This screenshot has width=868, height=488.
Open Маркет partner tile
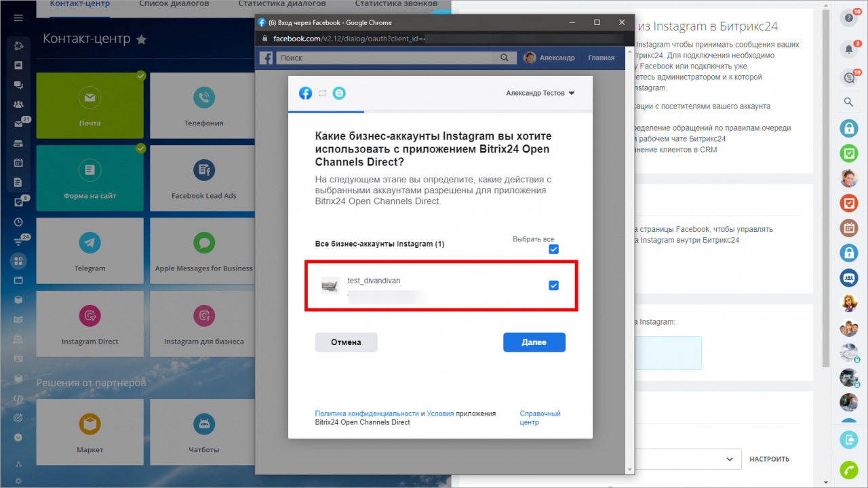pyautogui.click(x=90, y=432)
